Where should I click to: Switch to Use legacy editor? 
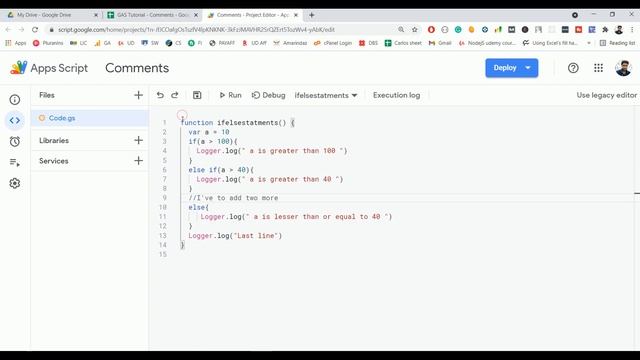(607, 95)
